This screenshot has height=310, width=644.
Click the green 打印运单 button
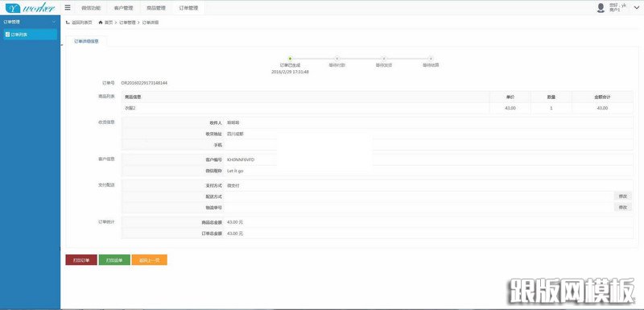pyautogui.click(x=114, y=260)
